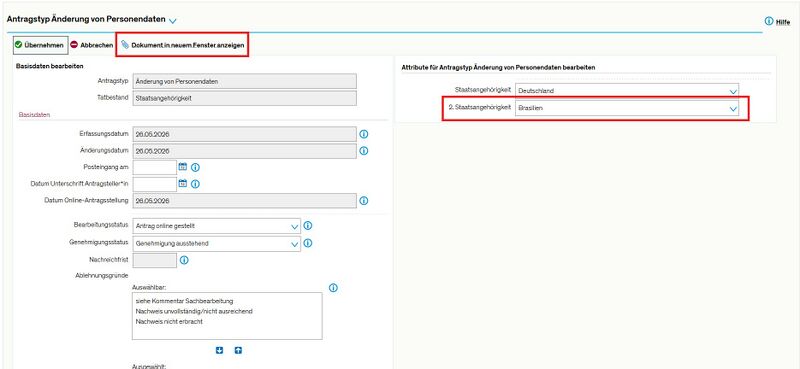Click info icon for Ablehnungsgründe list
800x369 pixels.
coord(333,288)
